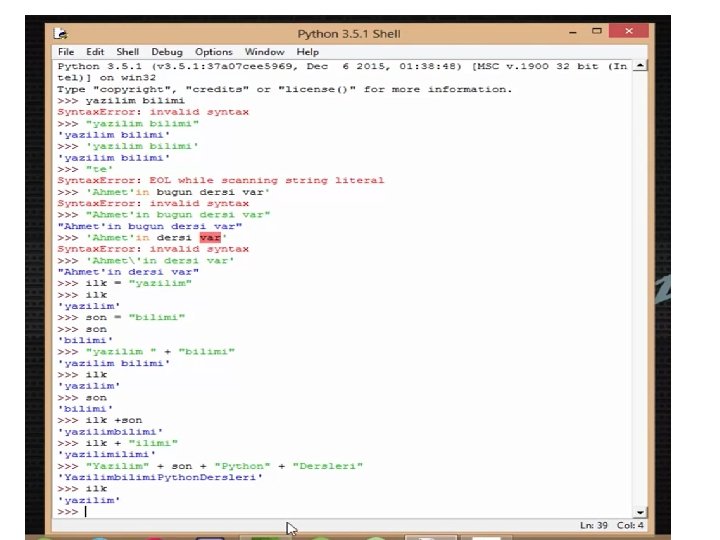
Task: Click the vertical scrollbar track
Action: pyautogui.click(x=640, y=289)
